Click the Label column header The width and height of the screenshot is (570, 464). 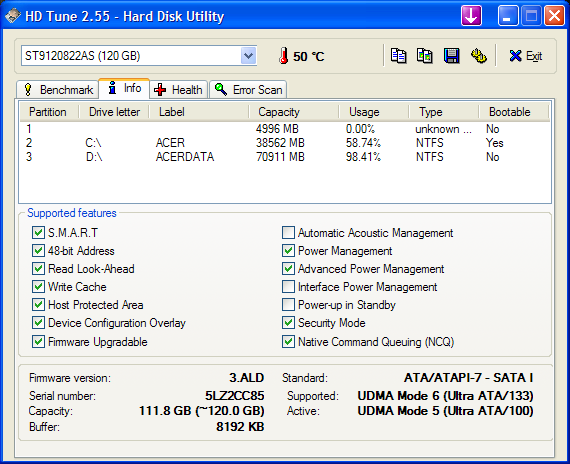(199, 112)
